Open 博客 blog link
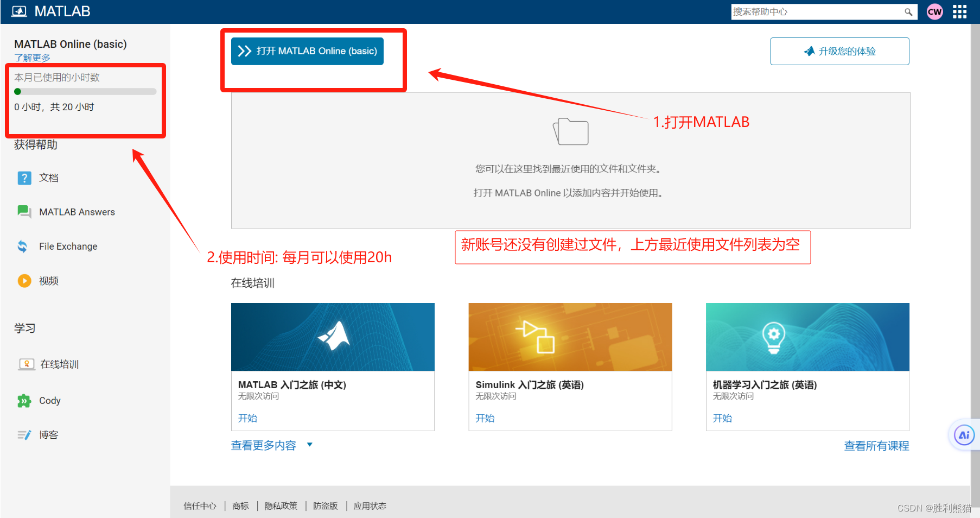 (49, 435)
